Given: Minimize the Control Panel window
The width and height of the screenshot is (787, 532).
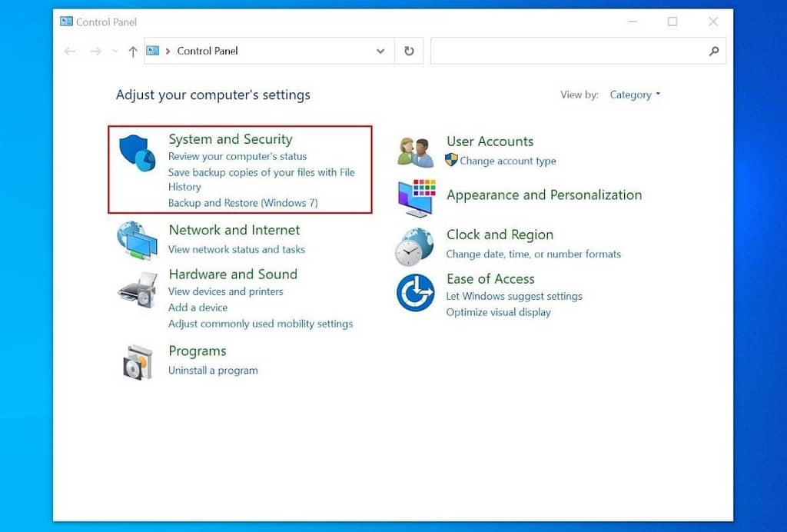Looking at the screenshot, I should (633, 22).
